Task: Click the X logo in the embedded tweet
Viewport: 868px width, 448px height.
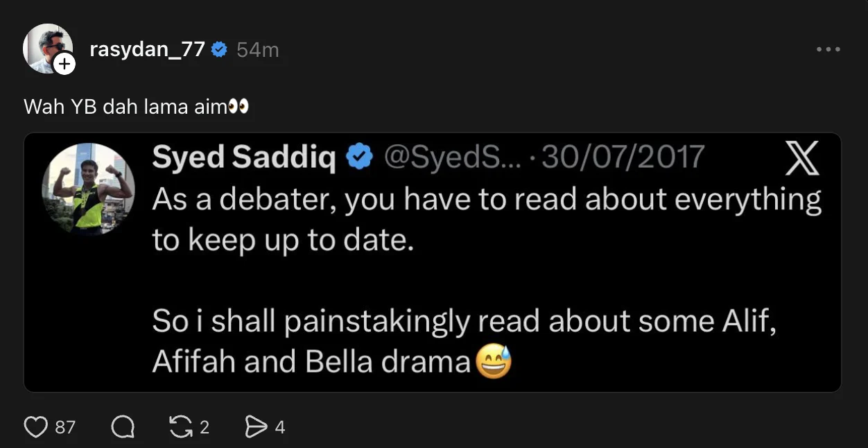Action: [x=803, y=158]
